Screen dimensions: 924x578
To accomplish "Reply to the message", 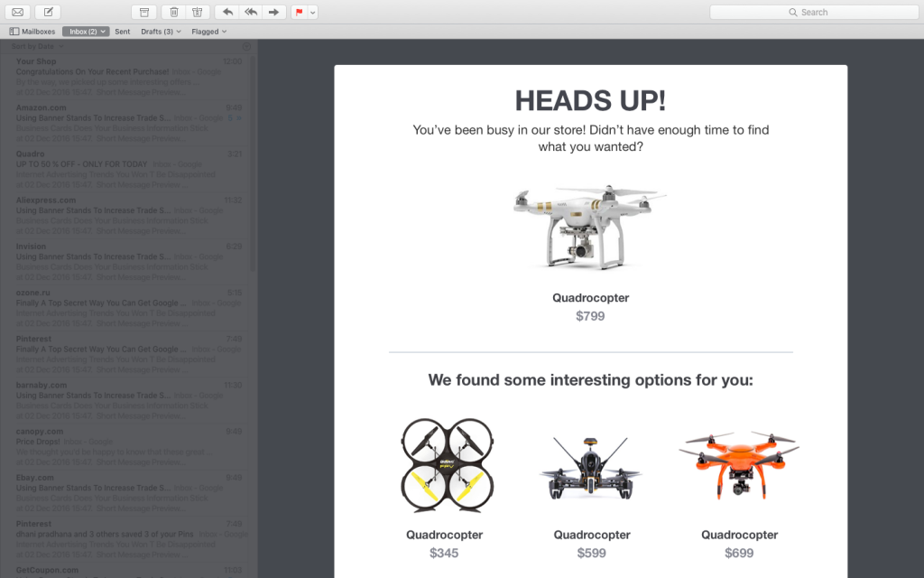I will click(x=227, y=12).
